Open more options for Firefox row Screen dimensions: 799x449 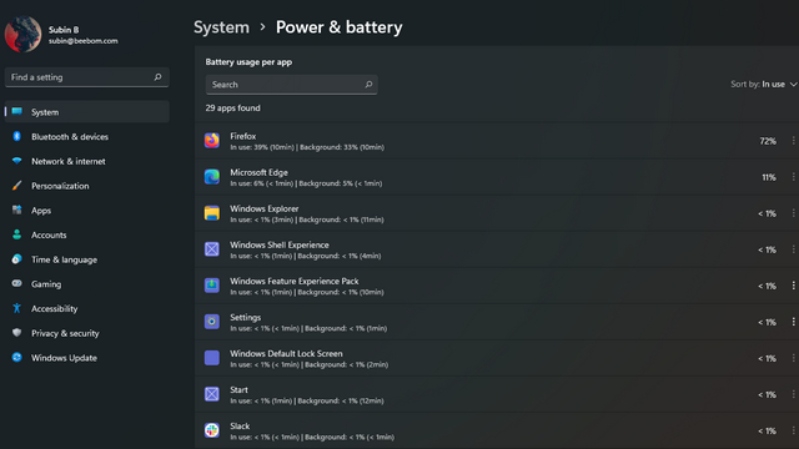793,141
